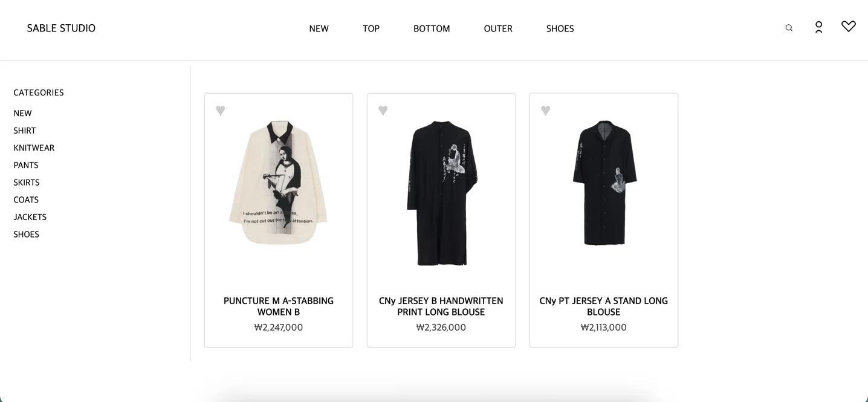Browse COATS category in sidebar
The height and width of the screenshot is (402, 868).
pos(26,200)
